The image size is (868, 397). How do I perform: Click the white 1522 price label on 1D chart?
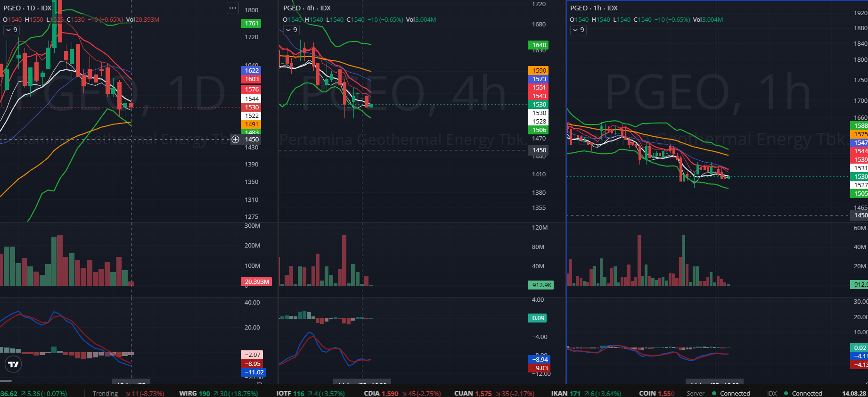tap(252, 116)
